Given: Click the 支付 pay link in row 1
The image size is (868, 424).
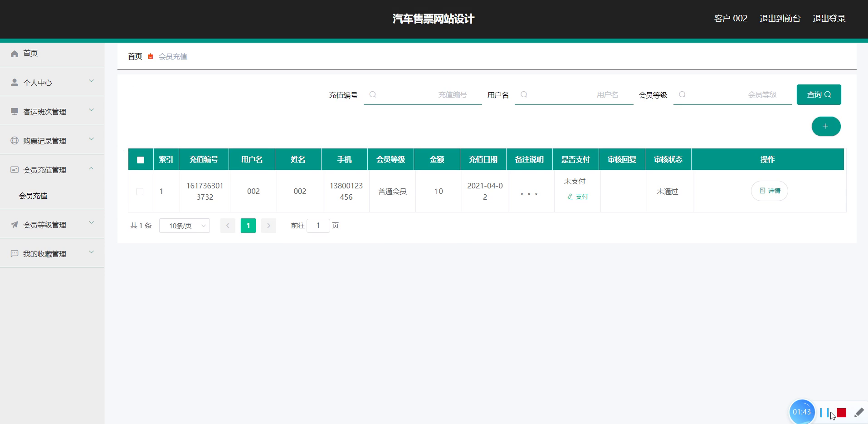Looking at the screenshot, I should tap(578, 197).
